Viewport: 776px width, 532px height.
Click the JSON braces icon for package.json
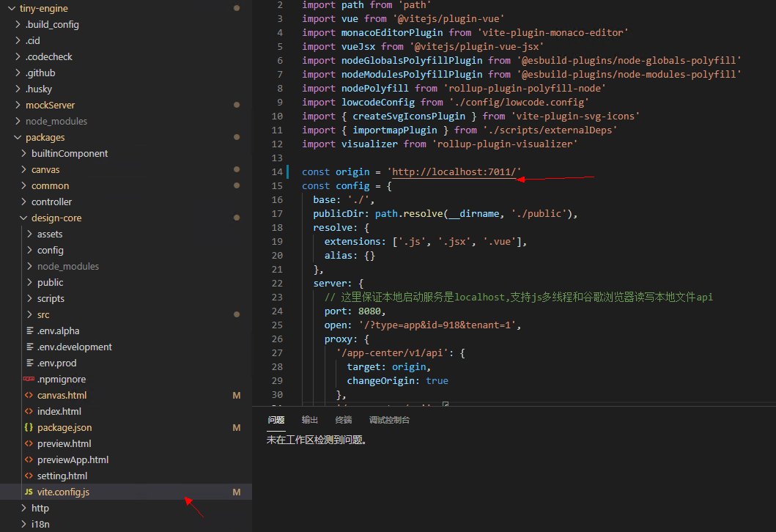pyautogui.click(x=29, y=428)
